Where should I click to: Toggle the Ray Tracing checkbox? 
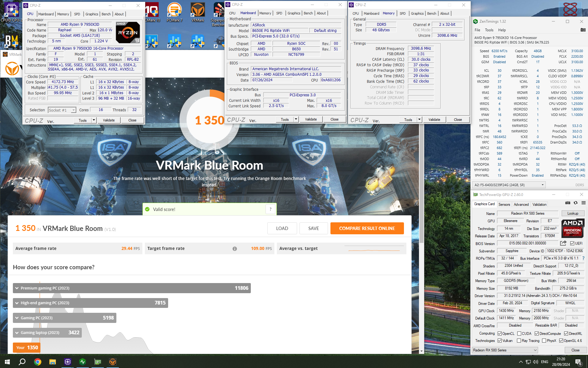(x=519, y=341)
